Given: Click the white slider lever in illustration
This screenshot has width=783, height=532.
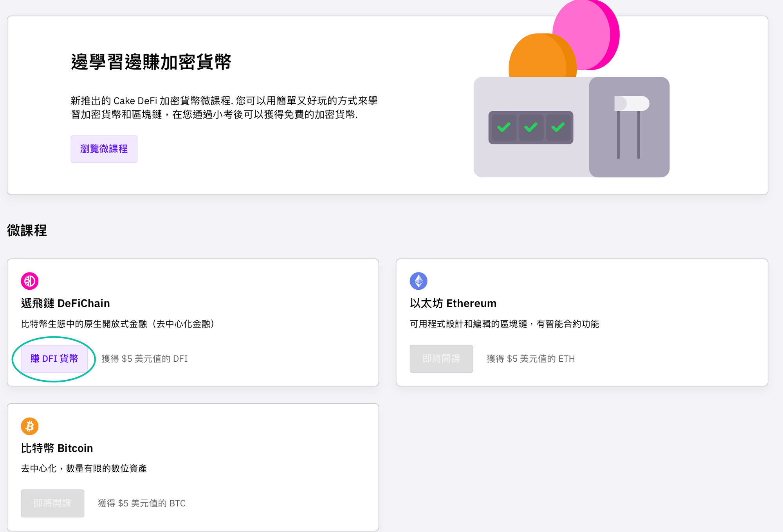Looking at the screenshot, I should [631, 104].
